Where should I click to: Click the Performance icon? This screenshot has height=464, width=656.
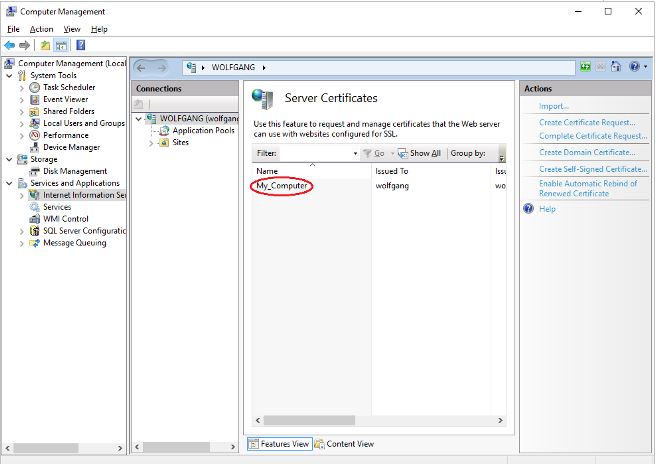(34, 136)
